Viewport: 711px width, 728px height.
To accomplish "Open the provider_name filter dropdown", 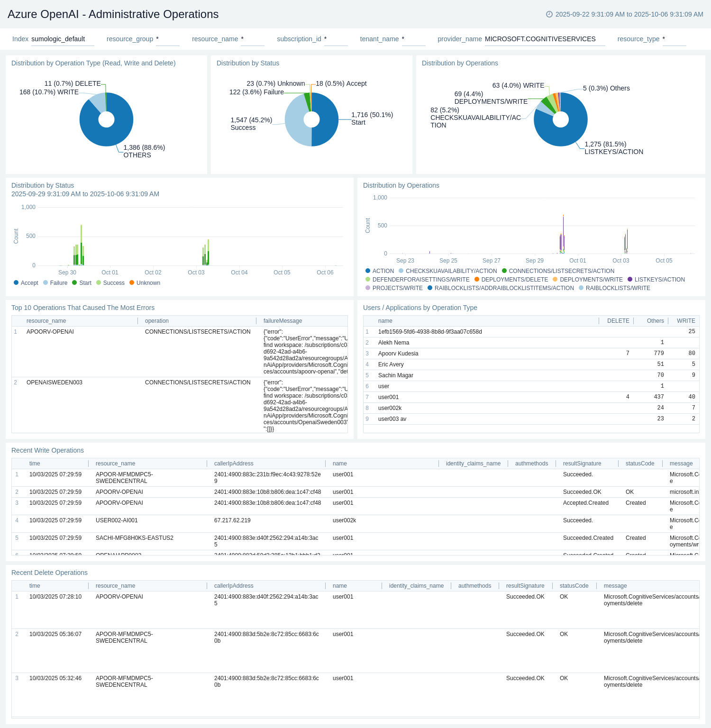I will coord(544,39).
